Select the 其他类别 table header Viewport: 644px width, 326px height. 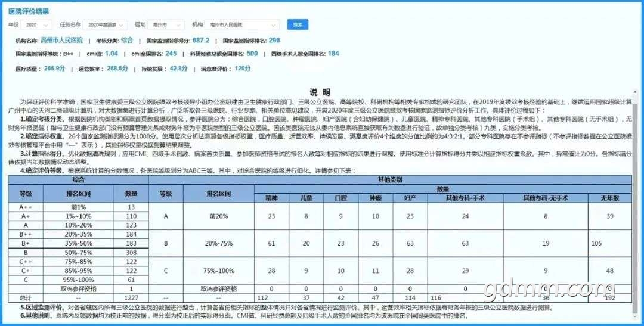392,179
